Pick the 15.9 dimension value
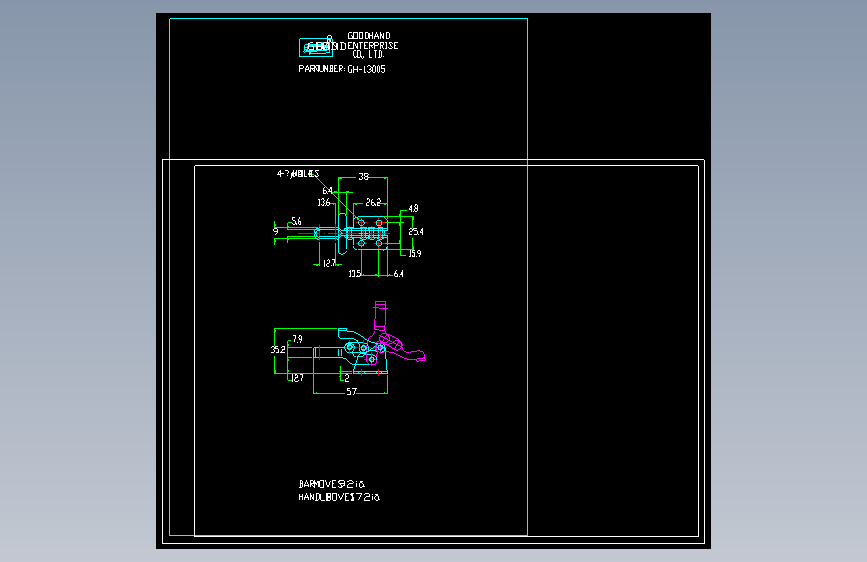Image resolution: width=867 pixels, height=562 pixels. tap(415, 253)
